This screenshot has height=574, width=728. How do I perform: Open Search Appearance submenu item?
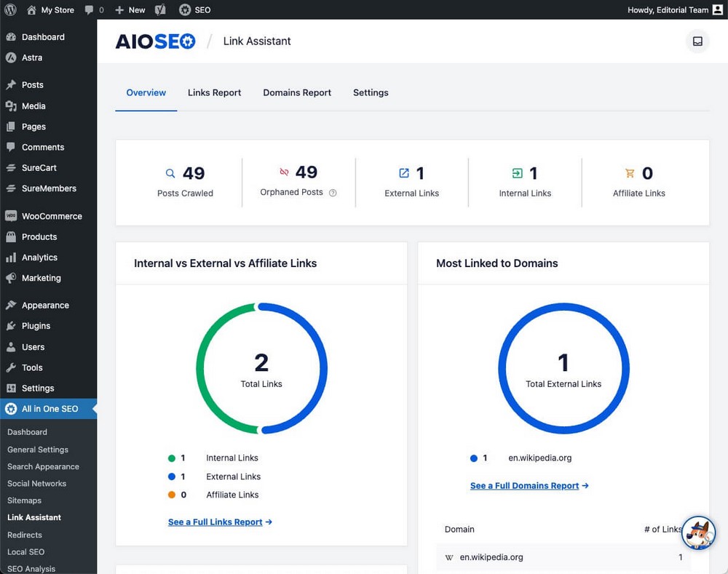[43, 466]
